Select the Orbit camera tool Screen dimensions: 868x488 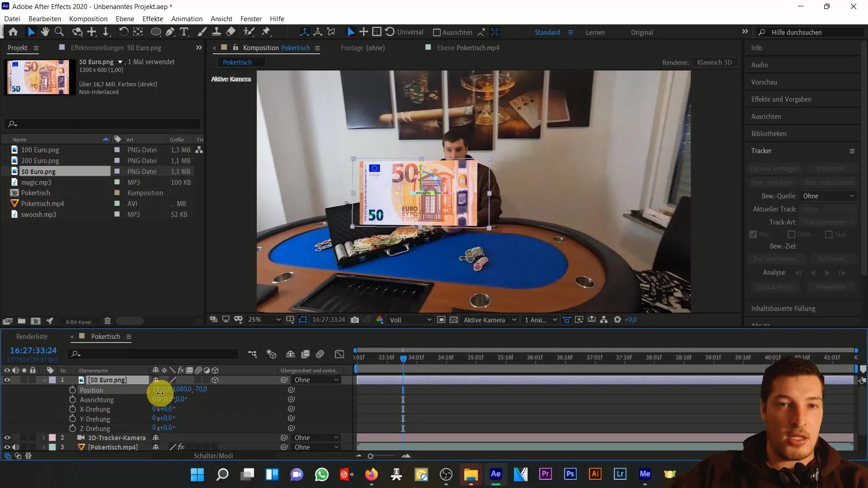tap(77, 32)
